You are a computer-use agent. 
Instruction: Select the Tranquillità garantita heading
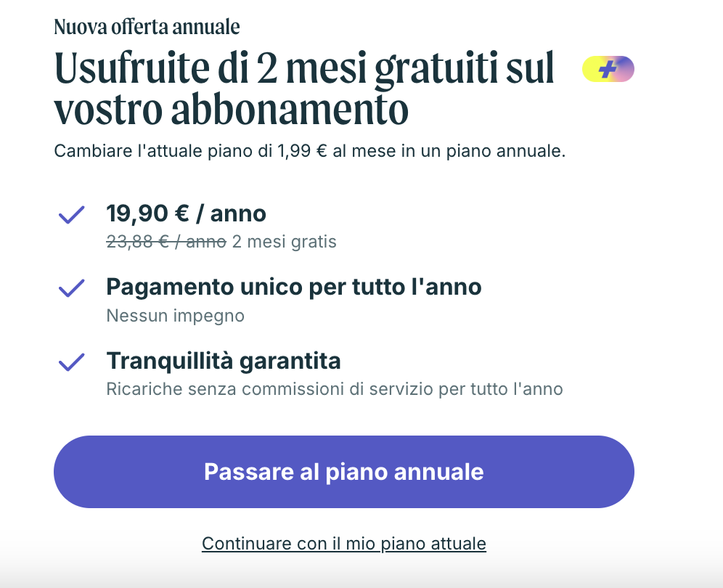coord(223,360)
